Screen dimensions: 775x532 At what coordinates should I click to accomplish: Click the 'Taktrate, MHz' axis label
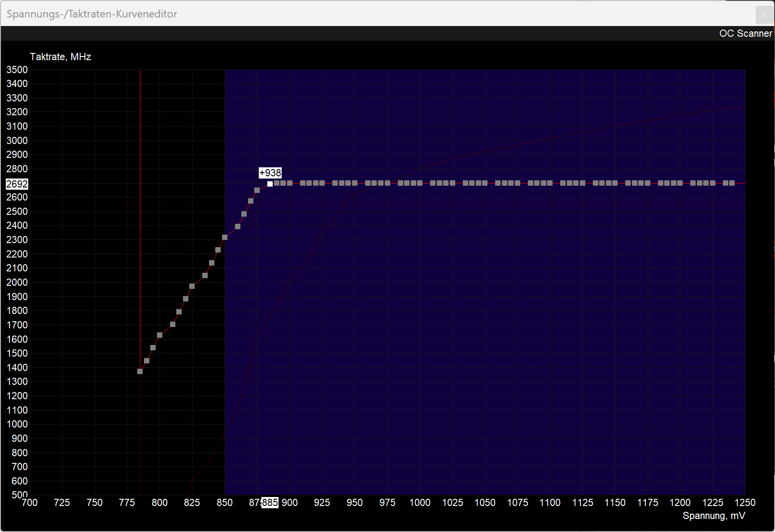pos(61,57)
